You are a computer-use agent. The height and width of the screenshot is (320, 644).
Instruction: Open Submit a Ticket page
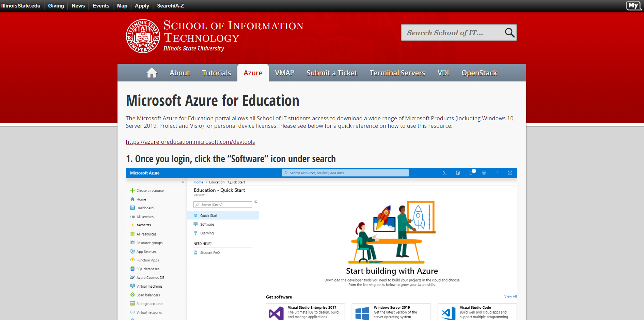332,73
